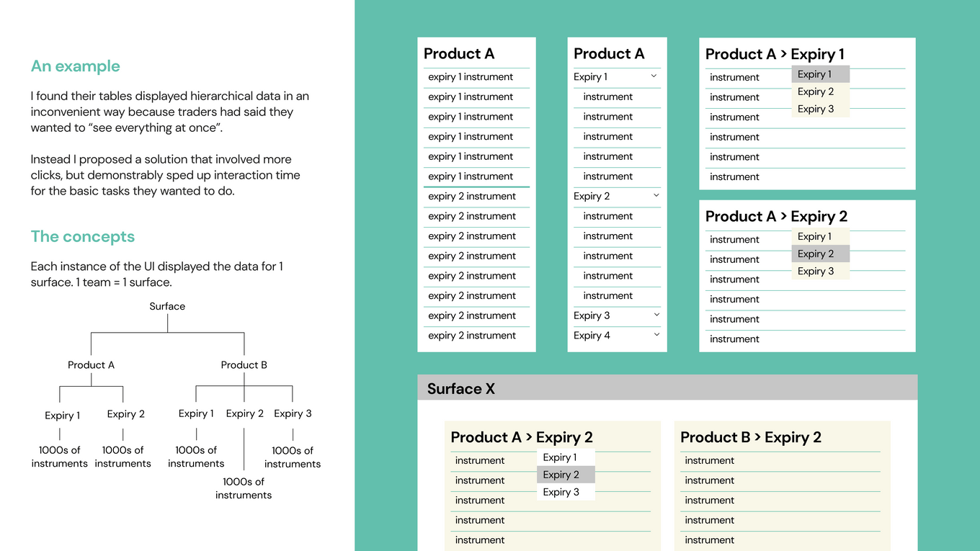The image size is (980, 551).
Task: Click the paragraph starting "Each instance of the UI"
Action: click(x=157, y=274)
